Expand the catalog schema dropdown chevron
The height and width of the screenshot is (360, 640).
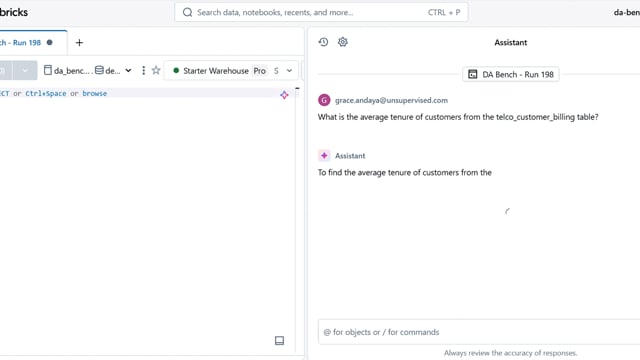[x=128, y=71]
